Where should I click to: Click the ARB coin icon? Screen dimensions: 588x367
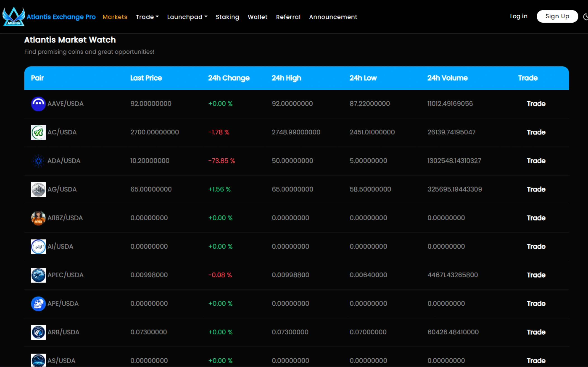click(x=38, y=332)
